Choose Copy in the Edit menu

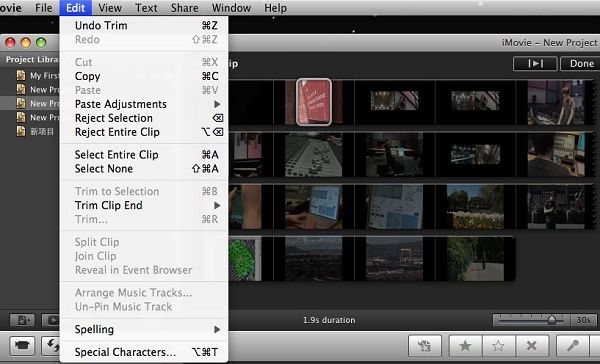(x=144, y=76)
